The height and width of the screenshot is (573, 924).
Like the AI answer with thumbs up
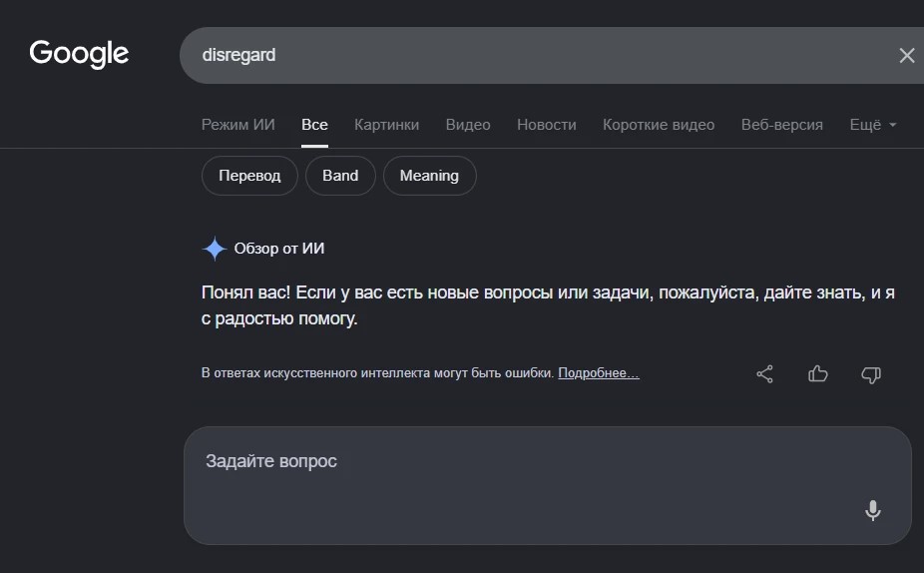click(x=818, y=373)
